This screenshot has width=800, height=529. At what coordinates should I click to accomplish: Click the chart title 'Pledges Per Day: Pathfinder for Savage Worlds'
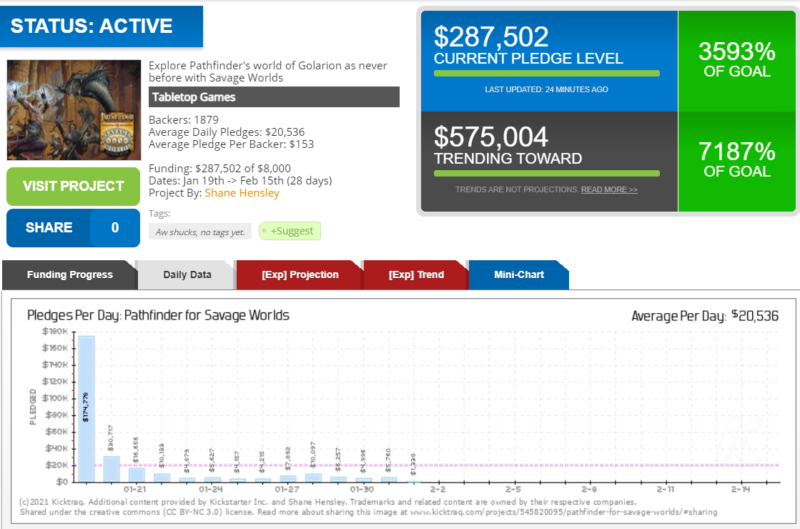(x=158, y=315)
